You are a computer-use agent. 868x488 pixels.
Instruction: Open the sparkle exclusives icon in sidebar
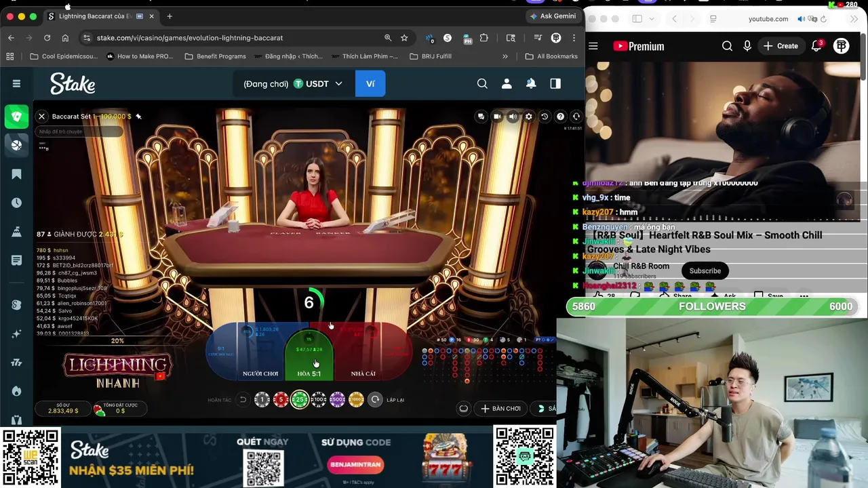coord(16,333)
